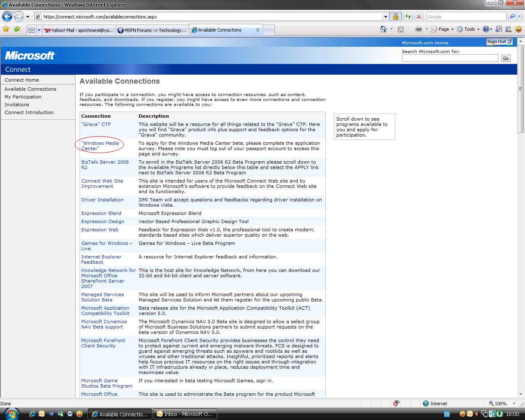This screenshot has width=525, height=420.
Task: Stop loading with the red X icon
Action: pos(419,17)
